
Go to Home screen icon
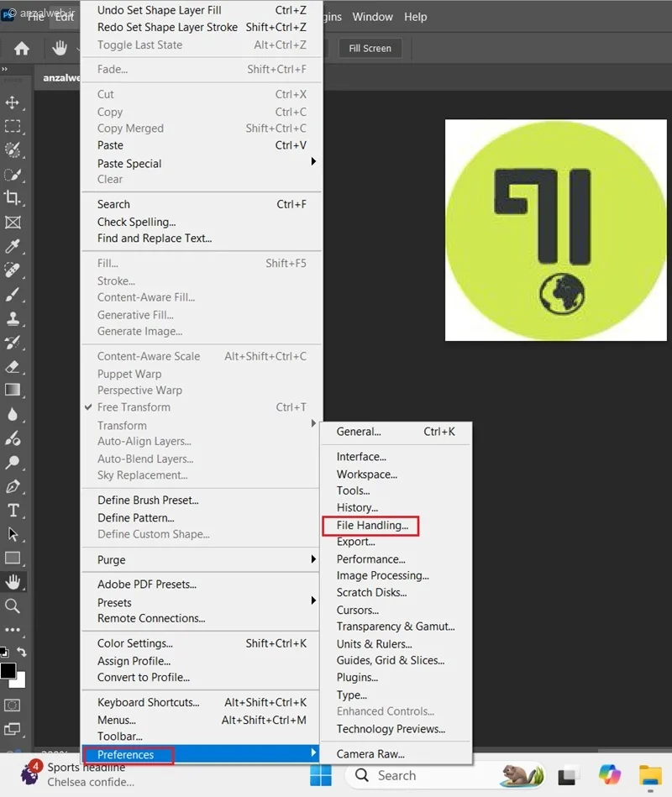(x=21, y=48)
